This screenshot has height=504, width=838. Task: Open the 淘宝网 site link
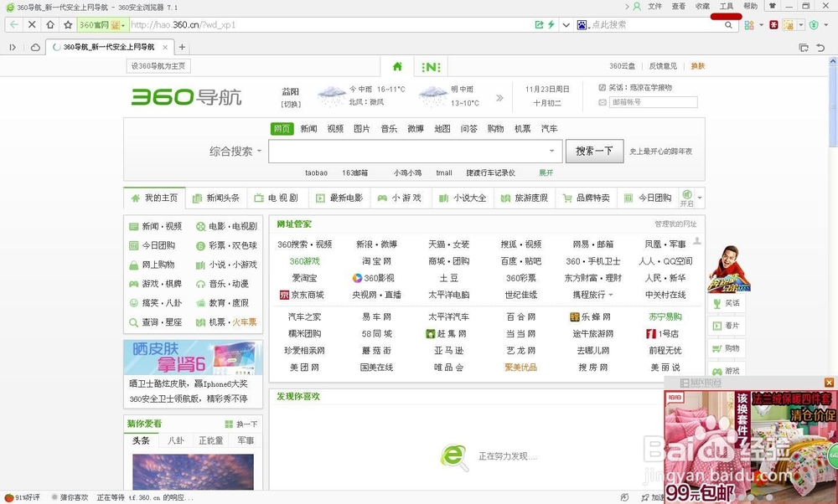(x=376, y=261)
